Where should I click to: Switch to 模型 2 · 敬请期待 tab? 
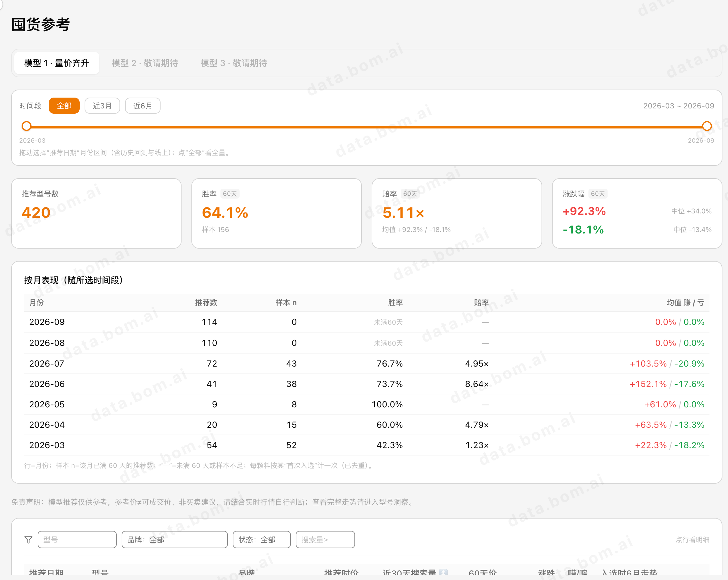(145, 63)
